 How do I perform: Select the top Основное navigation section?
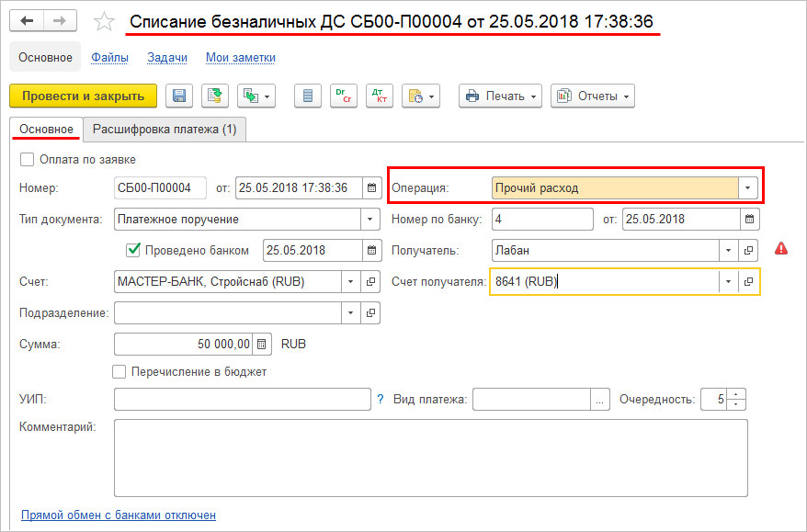tap(45, 57)
